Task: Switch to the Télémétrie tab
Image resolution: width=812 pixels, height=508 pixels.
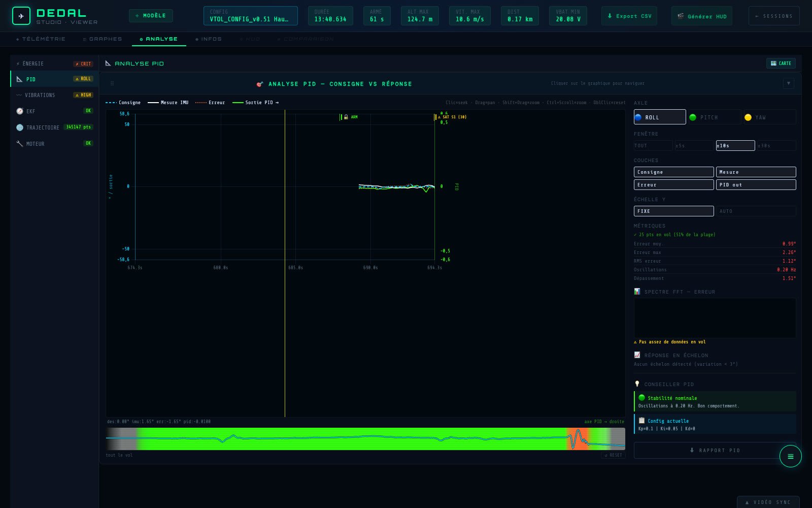Action: (x=41, y=39)
